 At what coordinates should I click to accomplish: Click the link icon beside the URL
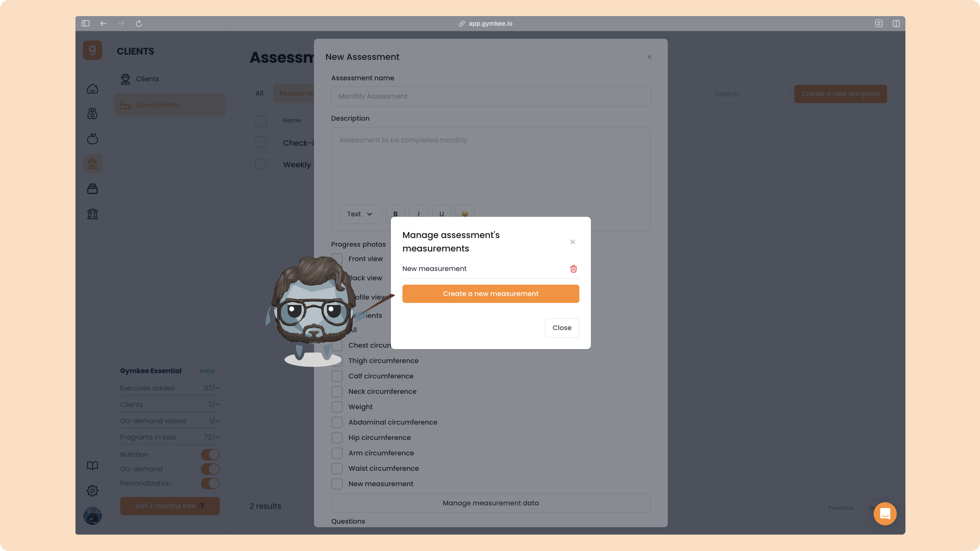(x=461, y=24)
